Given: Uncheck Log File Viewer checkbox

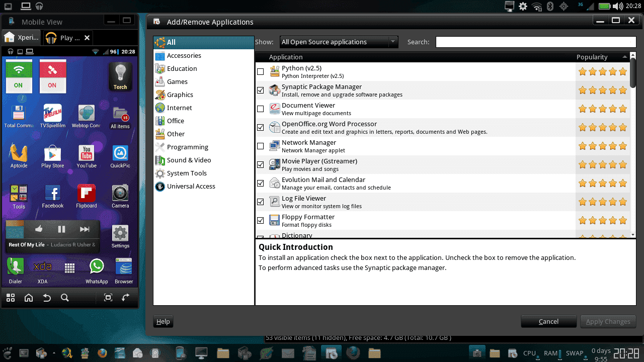Looking at the screenshot, I should point(260,202).
